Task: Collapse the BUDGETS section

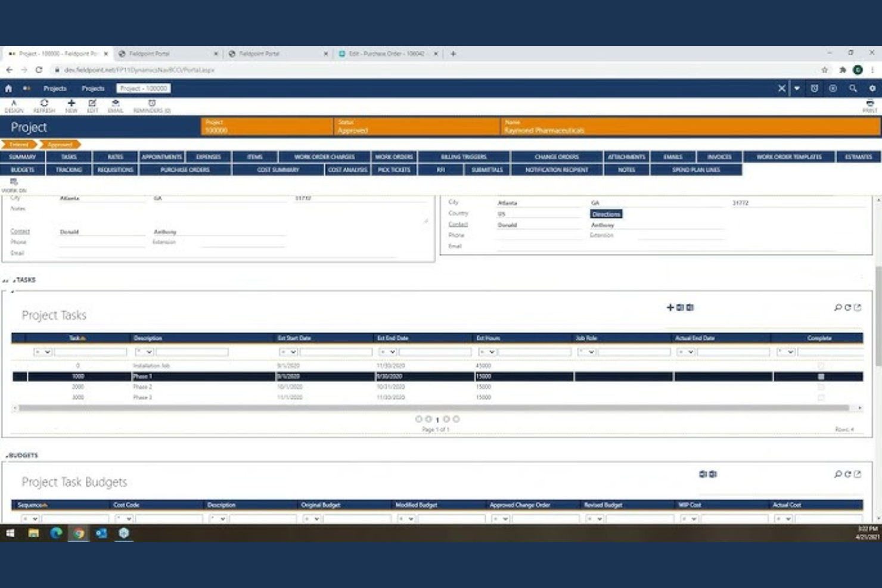Action: coord(8,456)
